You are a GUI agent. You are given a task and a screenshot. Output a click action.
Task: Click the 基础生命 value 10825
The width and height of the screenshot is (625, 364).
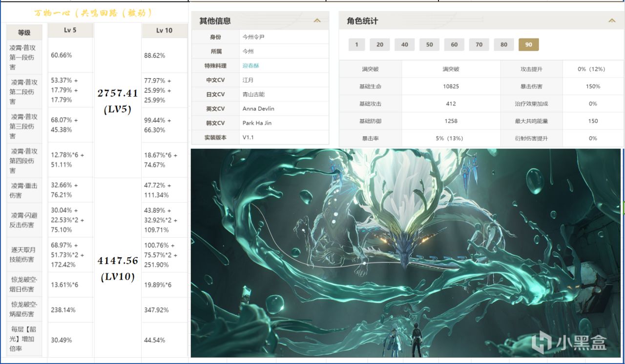451,86
